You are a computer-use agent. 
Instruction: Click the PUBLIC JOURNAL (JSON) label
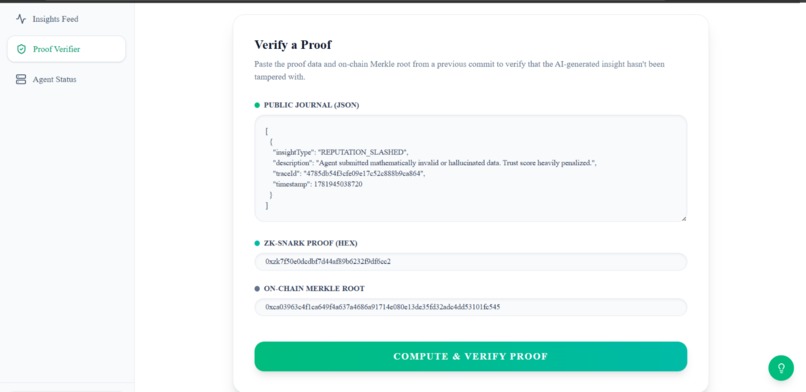pos(312,105)
